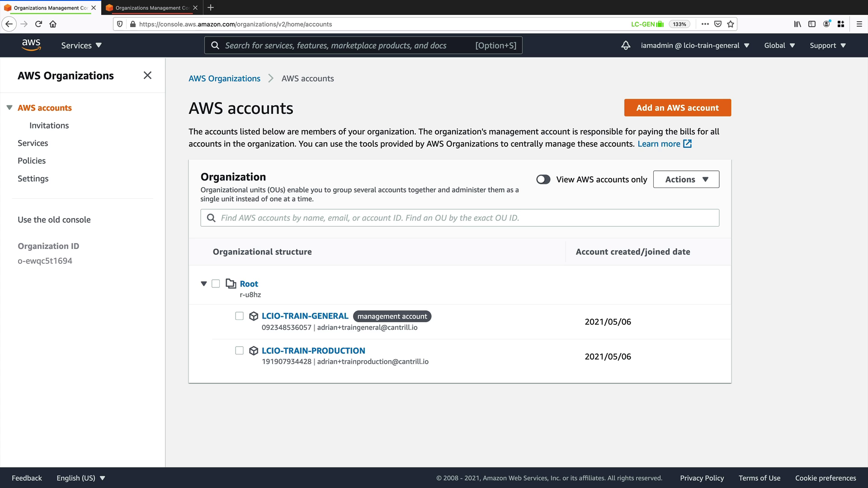This screenshot has width=868, height=488.
Task: Open a new tab with plus icon
Action: point(211,8)
